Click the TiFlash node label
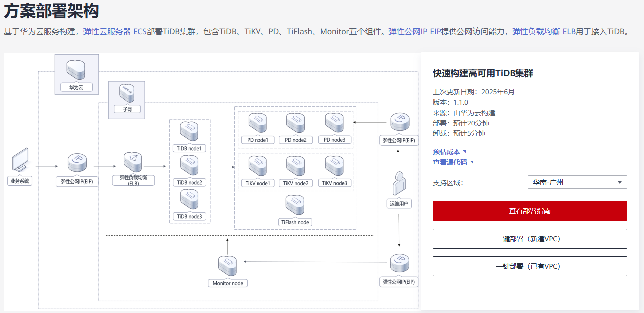 click(x=295, y=222)
